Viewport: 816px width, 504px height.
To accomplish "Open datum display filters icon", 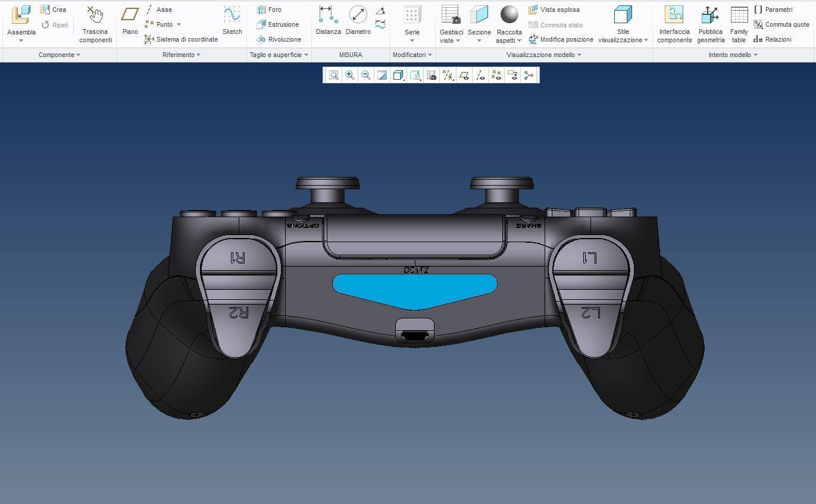I will pyautogui.click(x=448, y=75).
